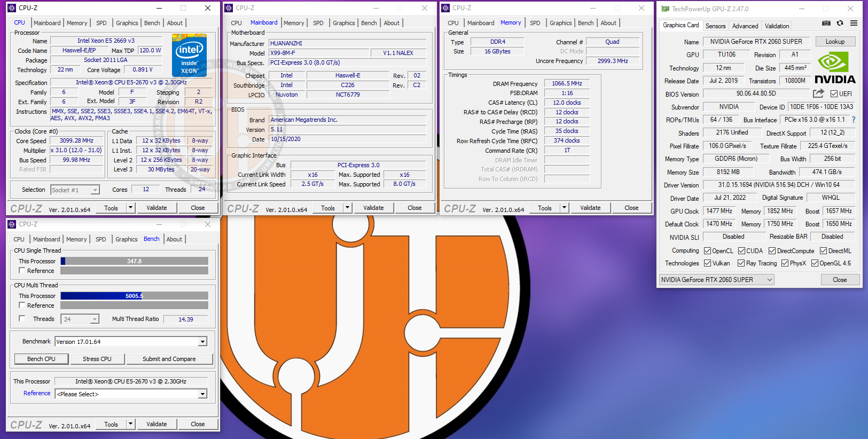Viewport: 868px width, 439px height.
Task: Click the multi thread 5005.5 score bar
Action: click(134, 296)
